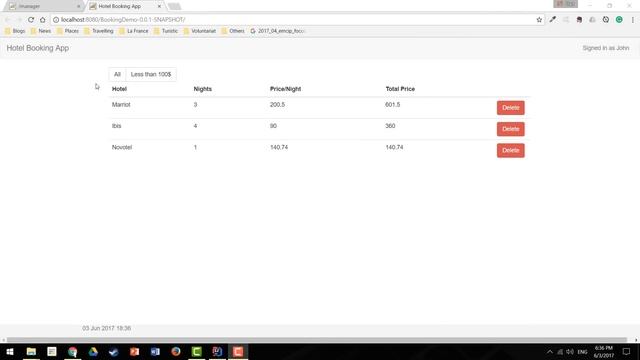Open the volume control in the tray
The width and height of the screenshot is (640, 360).
click(x=570, y=352)
